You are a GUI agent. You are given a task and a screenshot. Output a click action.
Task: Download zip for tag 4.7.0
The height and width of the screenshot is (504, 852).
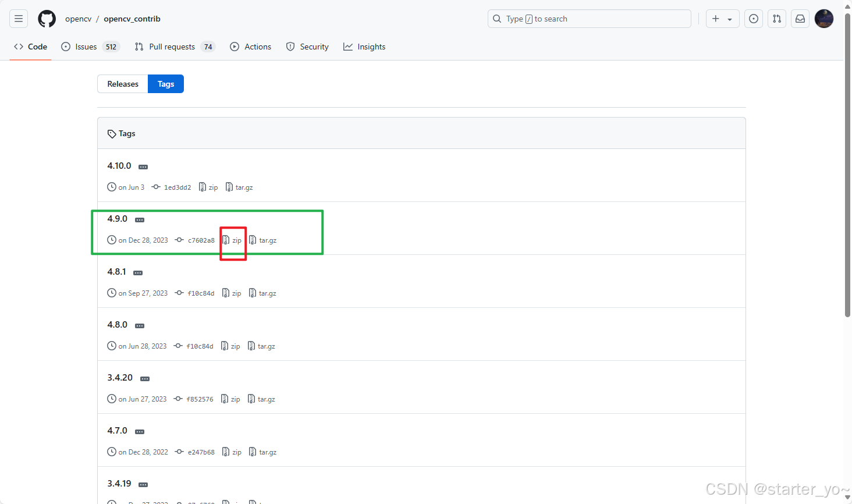(232, 452)
